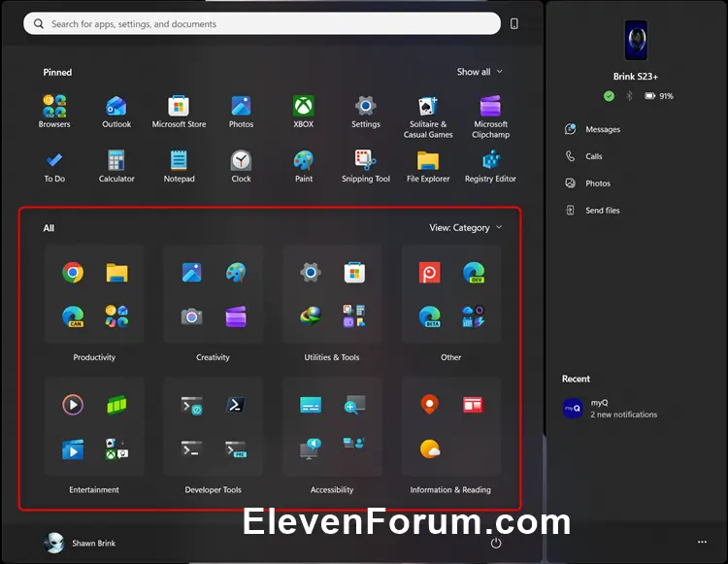This screenshot has height=564, width=728.
Task: Open Snipping Tool
Action: (366, 166)
